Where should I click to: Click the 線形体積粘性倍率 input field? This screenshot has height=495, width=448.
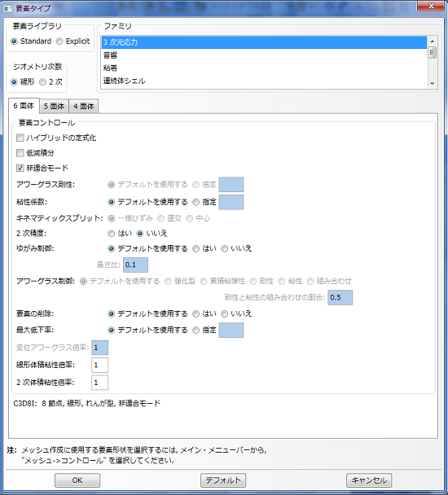pyautogui.click(x=100, y=366)
